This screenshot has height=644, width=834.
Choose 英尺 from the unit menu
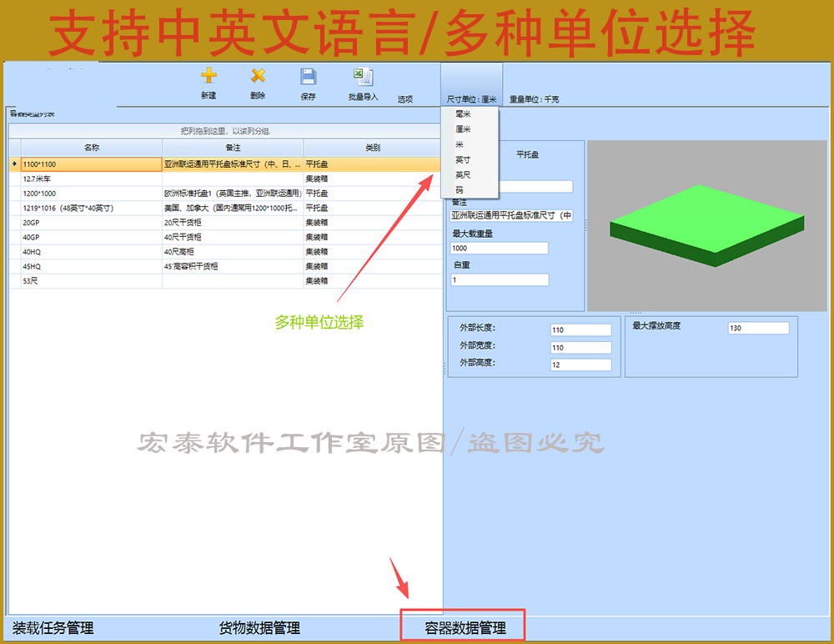463,175
